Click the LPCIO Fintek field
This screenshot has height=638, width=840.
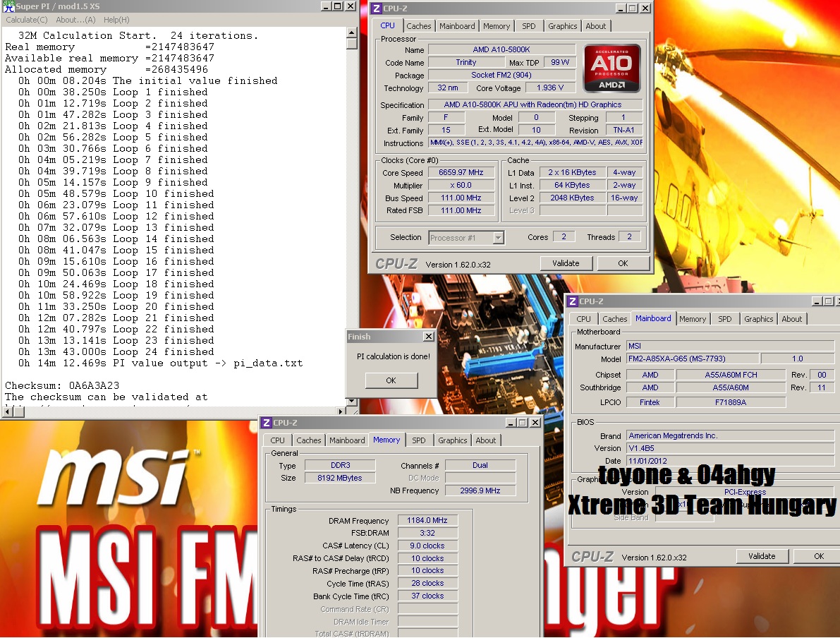[650, 402]
